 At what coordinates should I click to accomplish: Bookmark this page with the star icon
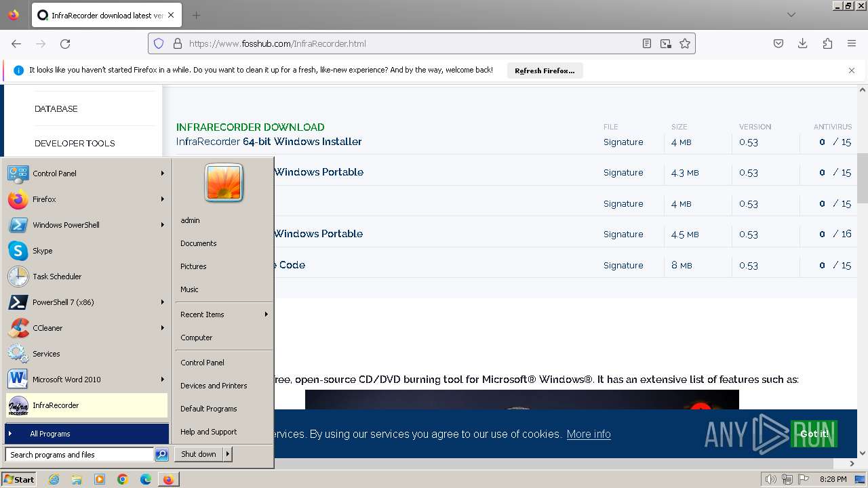coord(685,43)
